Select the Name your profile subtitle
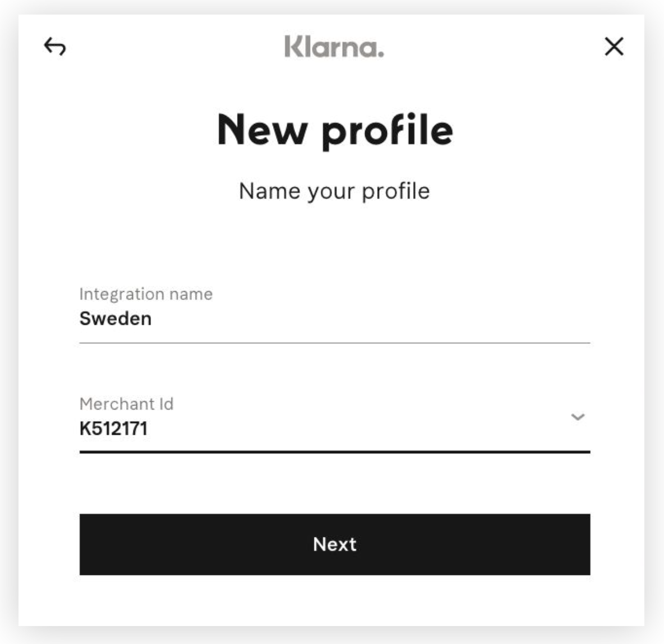Screen dimensions: 664x644 (335, 190)
